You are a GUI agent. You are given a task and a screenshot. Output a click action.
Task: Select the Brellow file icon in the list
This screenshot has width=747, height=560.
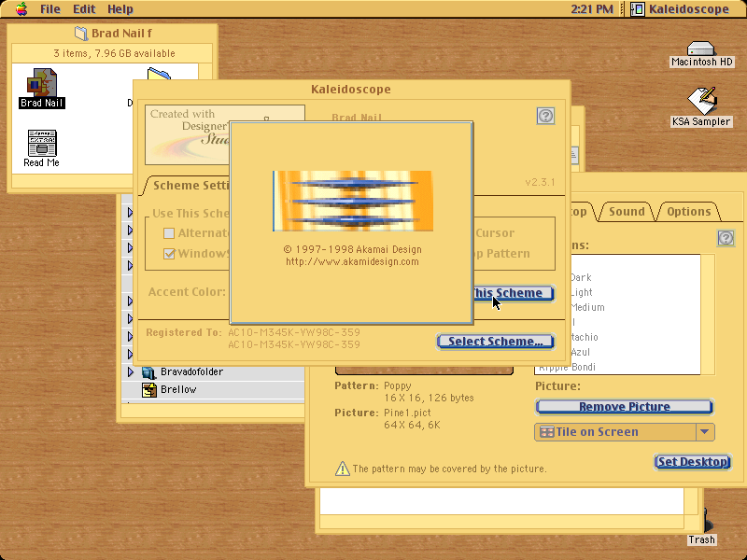149,389
